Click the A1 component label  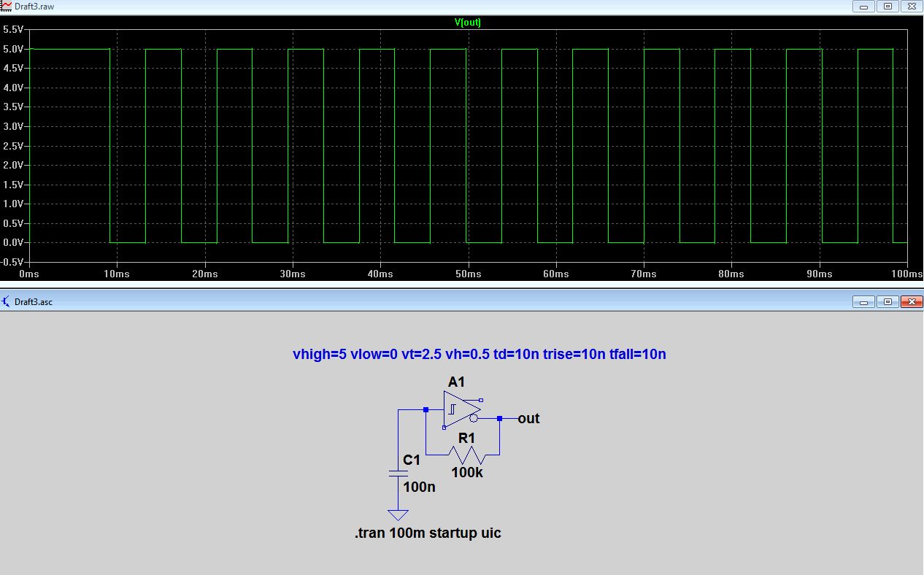pyautogui.click(x=456, y=382)
